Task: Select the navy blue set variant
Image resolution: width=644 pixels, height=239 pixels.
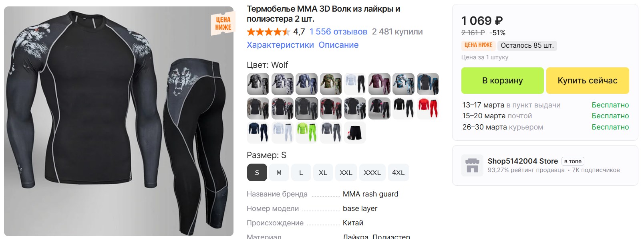Action: pyautogui.click(x=258, y=132)
